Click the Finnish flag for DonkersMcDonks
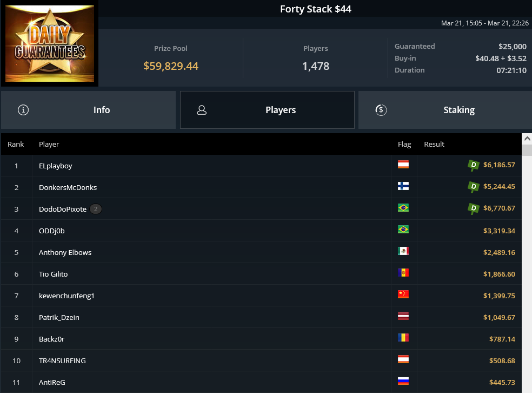Image resolution: width=532 pixels, height=393 pixels. 403,186
